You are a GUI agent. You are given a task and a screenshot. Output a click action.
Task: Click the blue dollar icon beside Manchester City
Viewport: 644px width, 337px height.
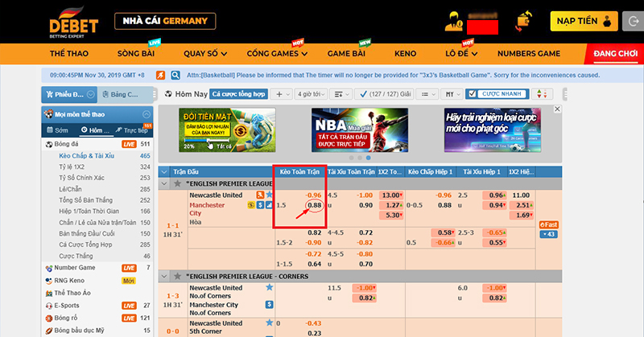tap(260, 205)
